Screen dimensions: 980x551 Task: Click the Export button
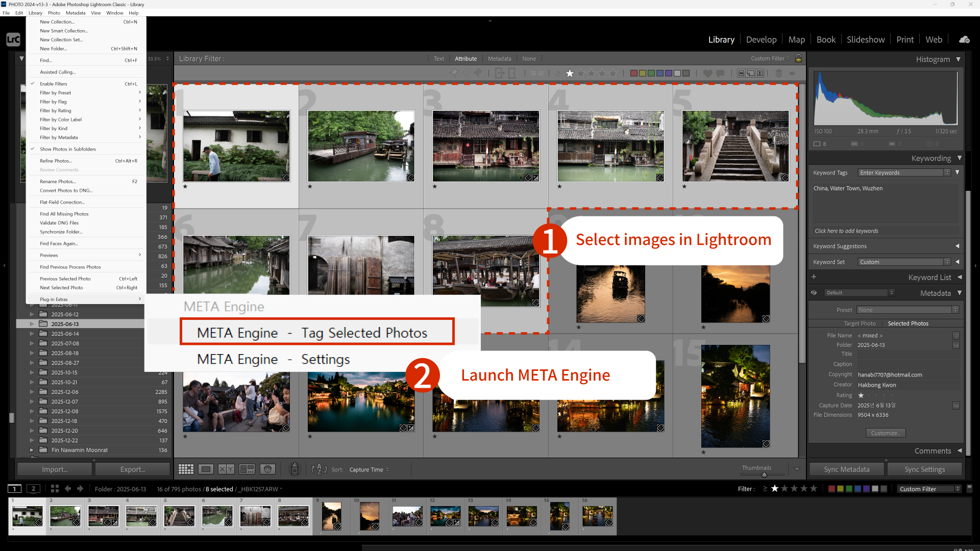pyautogui.click(x=132, y=469)
